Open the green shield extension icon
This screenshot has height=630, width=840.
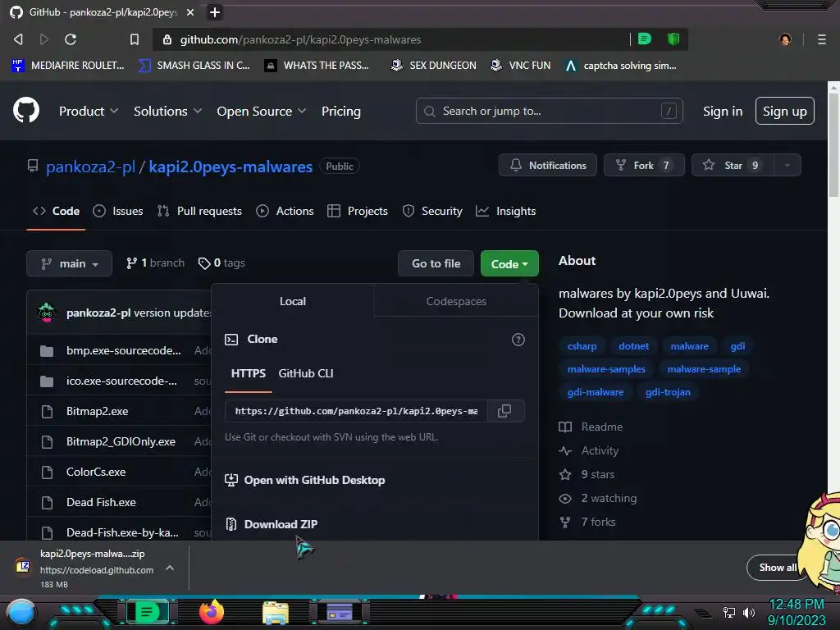(673, 39)
